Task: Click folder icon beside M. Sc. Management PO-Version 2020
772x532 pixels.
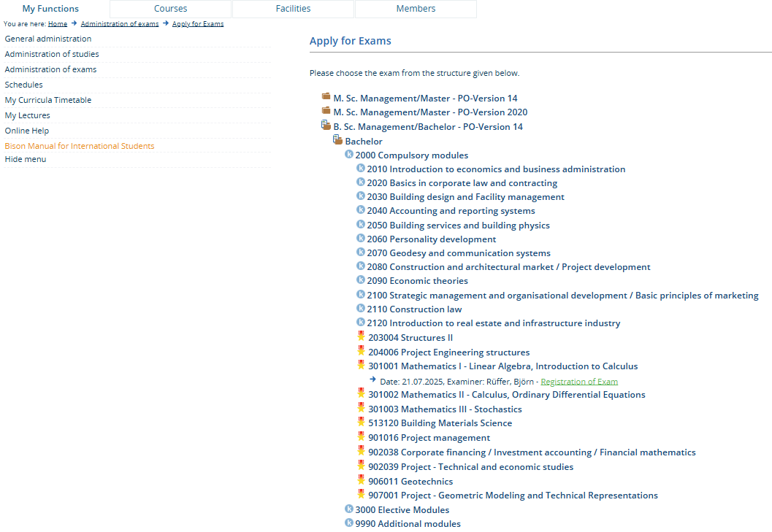Action: coord(326,110)
